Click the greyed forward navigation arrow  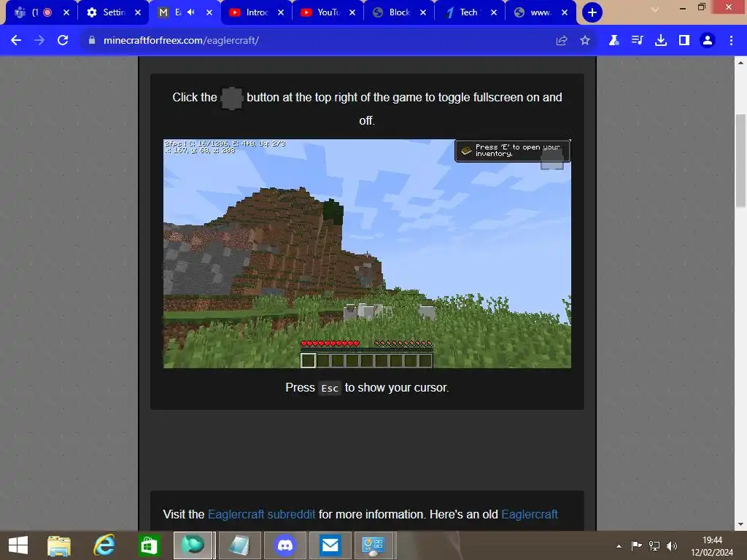pyautogui.click(x=39, y=41)
